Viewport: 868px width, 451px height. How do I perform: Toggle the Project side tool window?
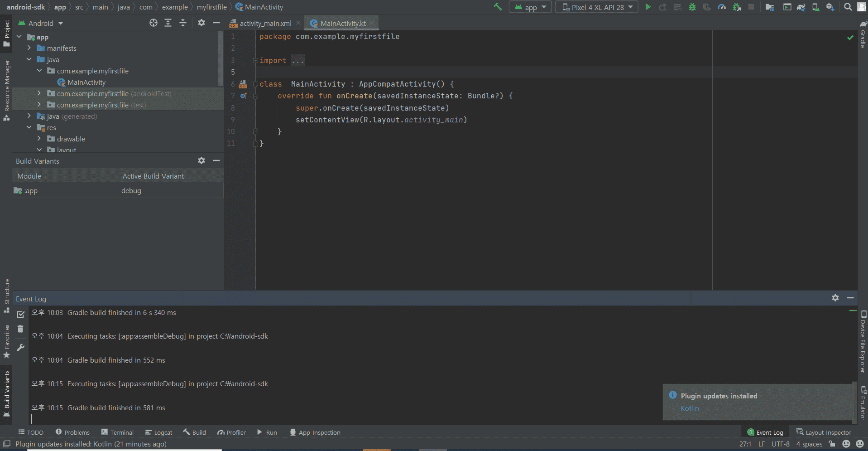[x=7, y=33]
